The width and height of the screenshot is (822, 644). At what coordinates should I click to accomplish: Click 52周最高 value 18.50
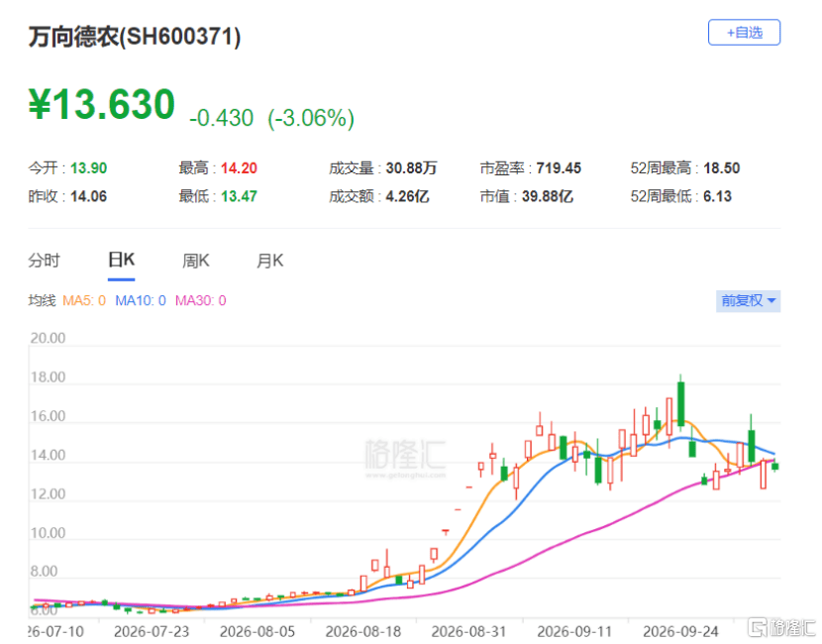722,168
